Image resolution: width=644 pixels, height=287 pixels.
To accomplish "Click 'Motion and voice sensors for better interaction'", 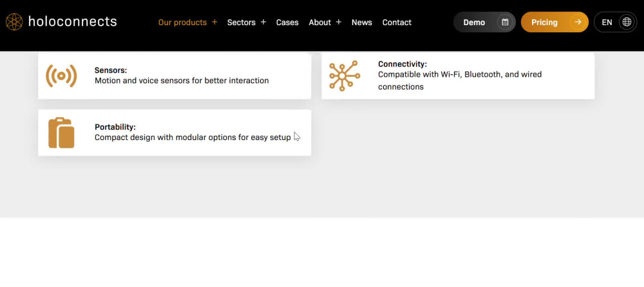I will click(x=182, y=81).
